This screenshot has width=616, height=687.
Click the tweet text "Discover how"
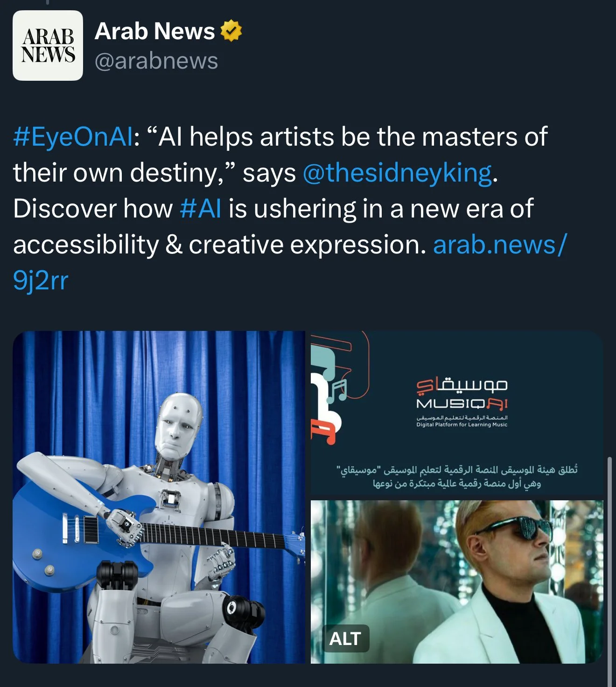coord(93,209)
